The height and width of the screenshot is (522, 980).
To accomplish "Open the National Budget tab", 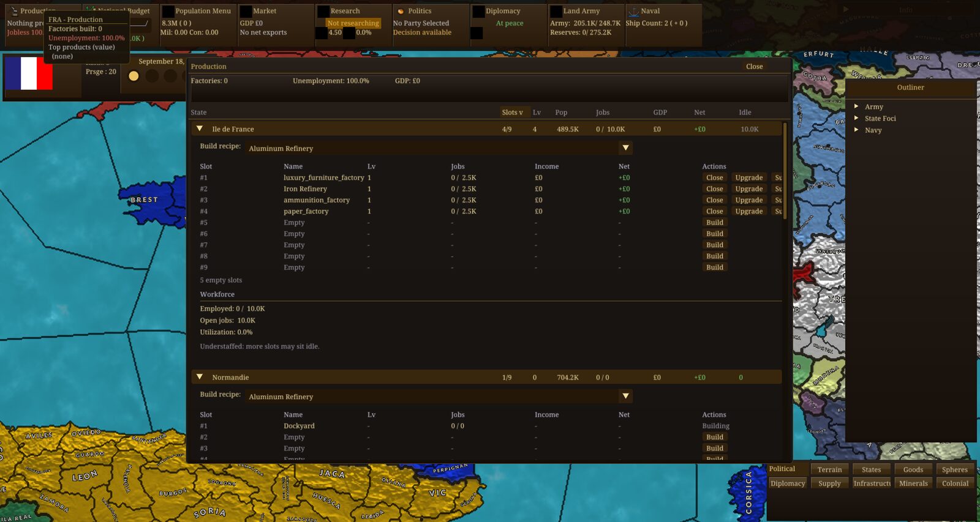I will [139, 11].
